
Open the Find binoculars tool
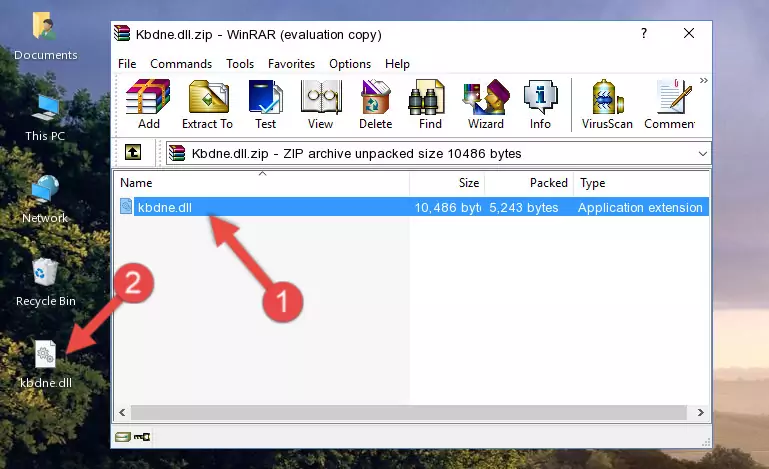[430, 104]
